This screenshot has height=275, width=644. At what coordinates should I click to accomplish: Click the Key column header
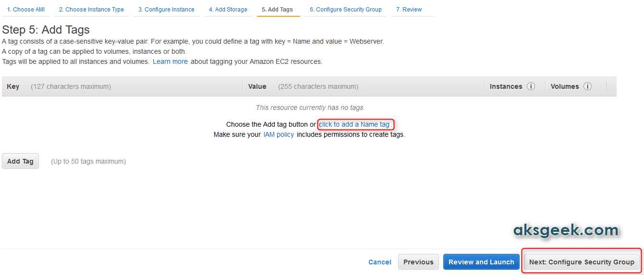(x=13, y=86)
